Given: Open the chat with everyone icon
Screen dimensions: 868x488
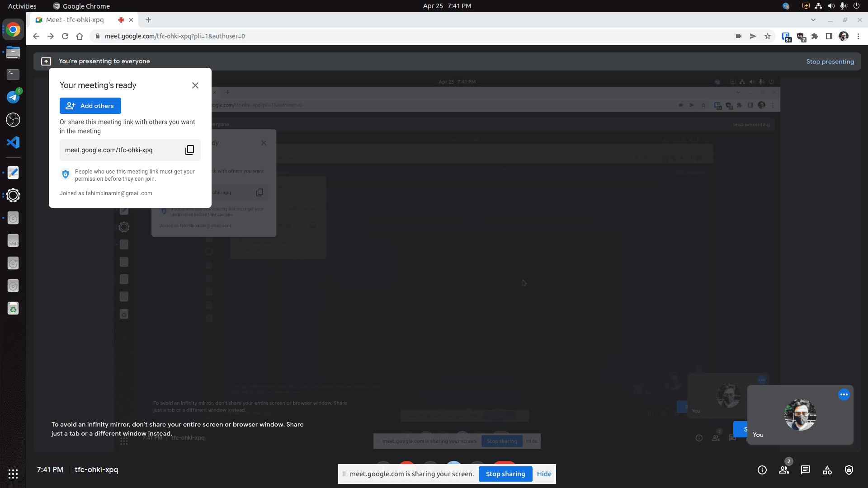Looking at the screenshot, I should [x=806, y=470].
